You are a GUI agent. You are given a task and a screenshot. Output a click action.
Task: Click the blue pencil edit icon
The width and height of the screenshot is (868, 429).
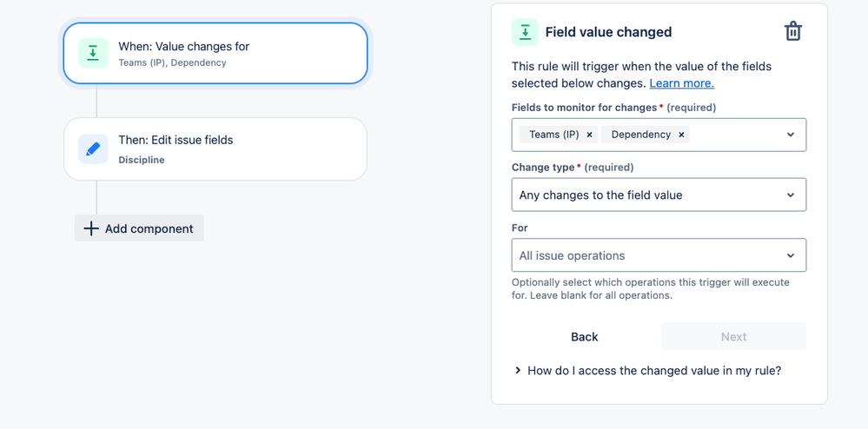(x=93, y=148)
